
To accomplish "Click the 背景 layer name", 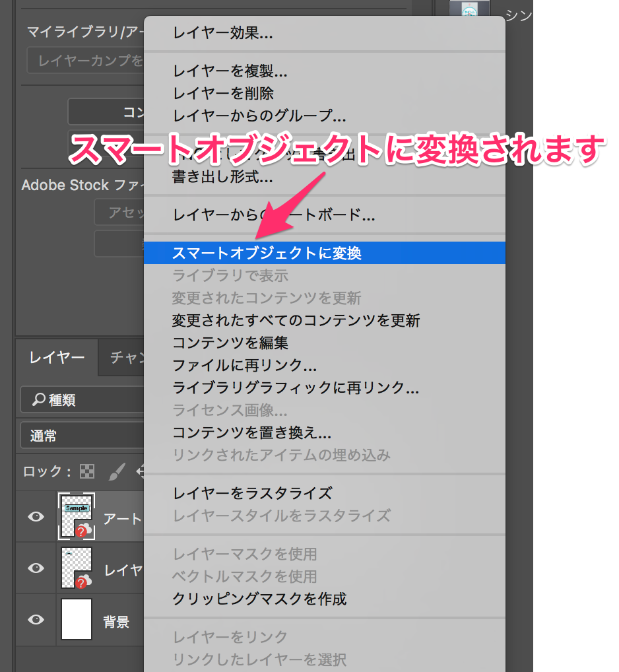I will 116,621.
